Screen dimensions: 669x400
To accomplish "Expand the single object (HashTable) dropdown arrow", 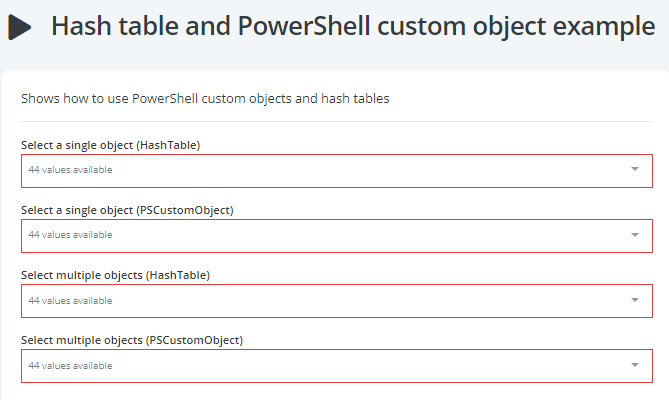I will pos(635,169).
